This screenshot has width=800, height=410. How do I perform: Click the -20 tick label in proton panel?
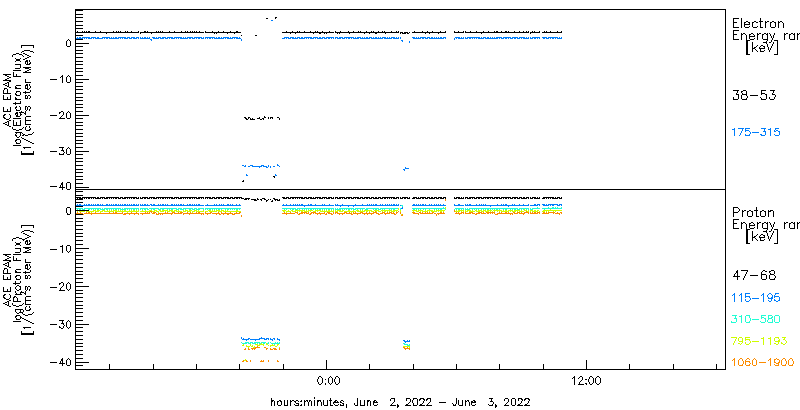click(x=60, y=287)
